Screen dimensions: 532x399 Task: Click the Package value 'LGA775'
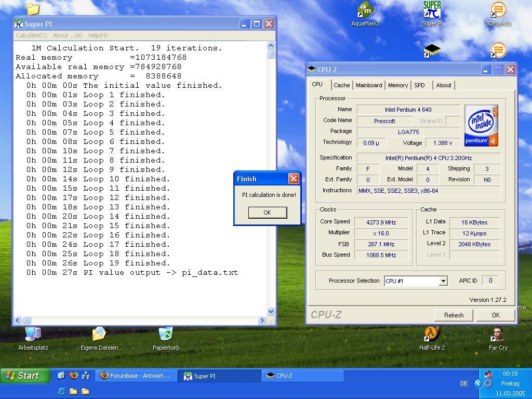tap(408, 132)
